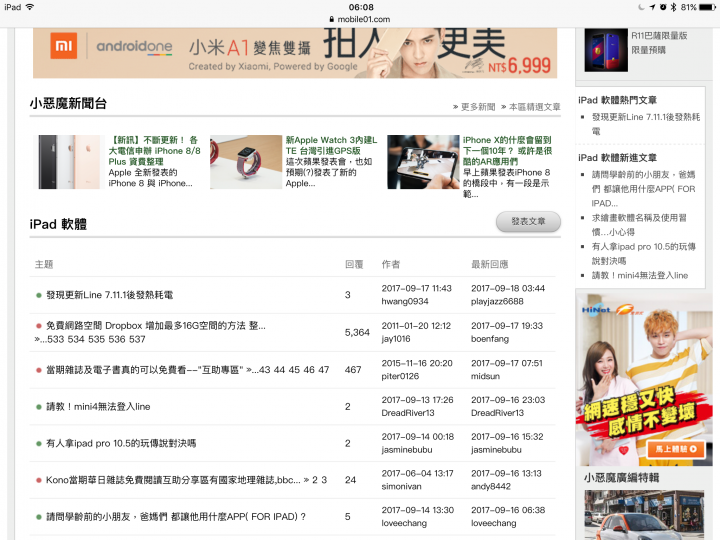Open author piter0126 profile

point(400,376)
